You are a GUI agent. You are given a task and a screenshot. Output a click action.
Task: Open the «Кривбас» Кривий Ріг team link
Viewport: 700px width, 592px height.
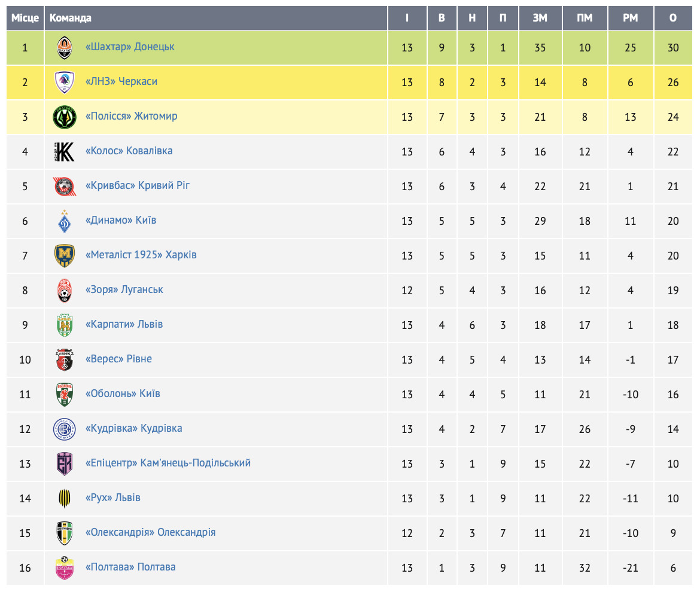(138, 185)
